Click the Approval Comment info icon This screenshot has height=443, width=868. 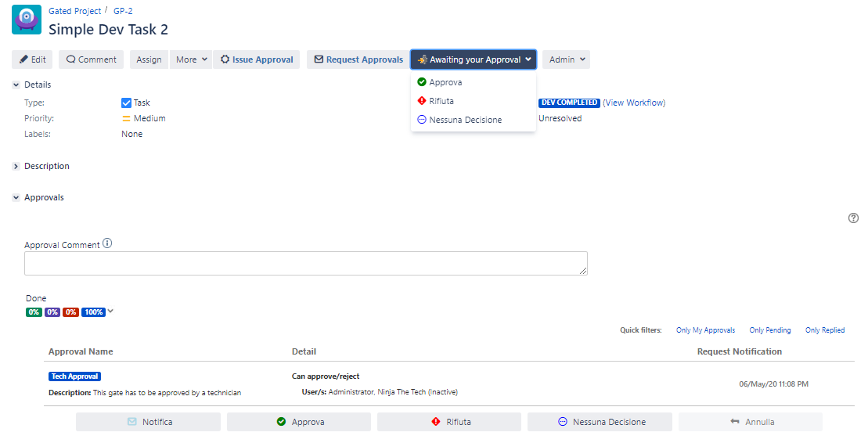[x=107, y=243]
